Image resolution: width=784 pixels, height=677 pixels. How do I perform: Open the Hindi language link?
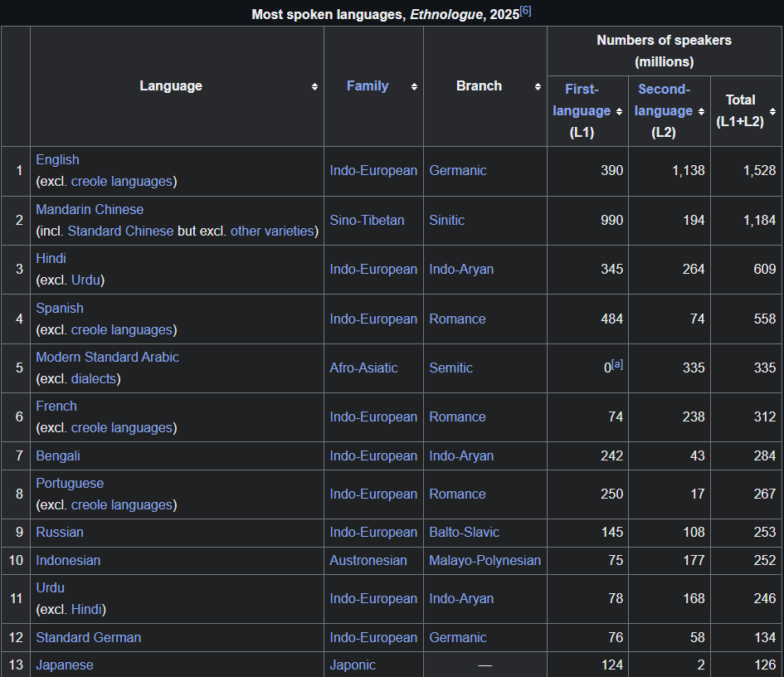[51, 258]
